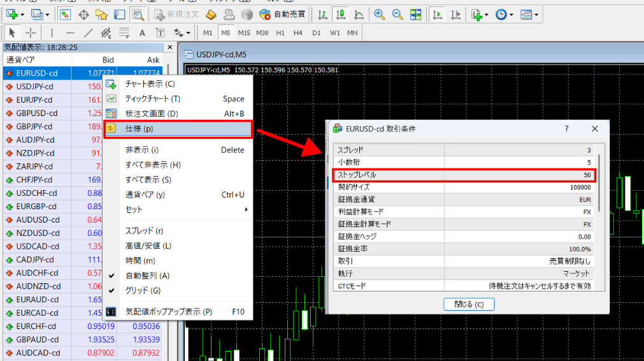Select 仕様 (p) in context menu
Viewport: 644px width, 361px height.
tap(178, 129)
